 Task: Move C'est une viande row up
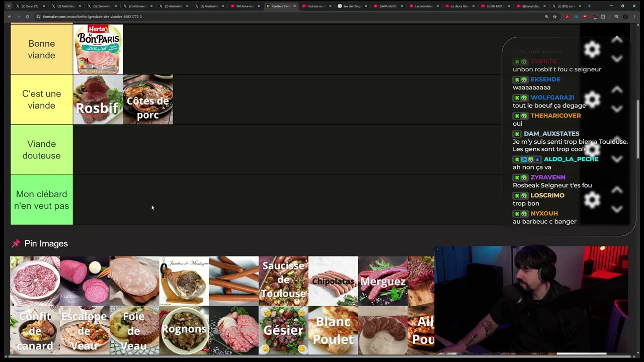pos(617,90)
